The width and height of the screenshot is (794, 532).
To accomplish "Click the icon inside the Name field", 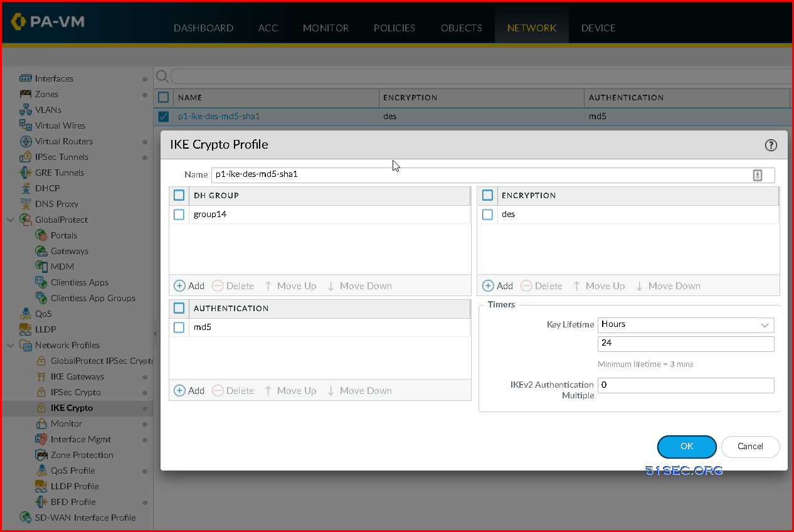I will (758, 175).
